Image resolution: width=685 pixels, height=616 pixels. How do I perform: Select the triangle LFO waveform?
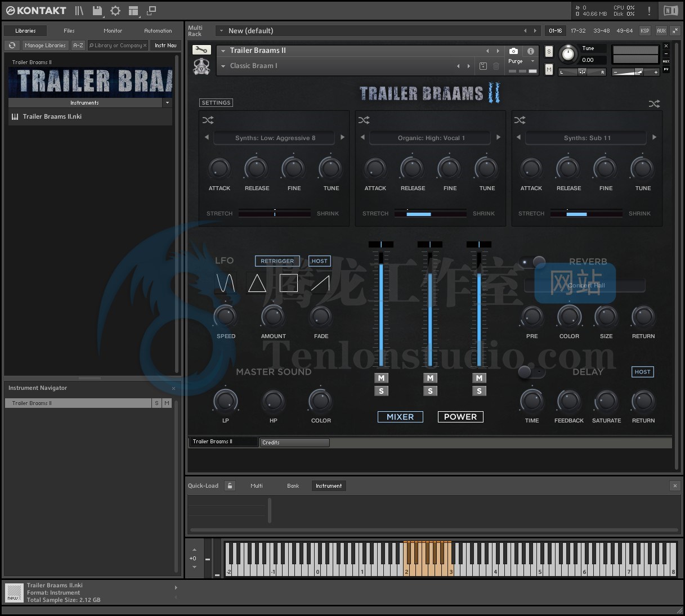tap(257, 282)
